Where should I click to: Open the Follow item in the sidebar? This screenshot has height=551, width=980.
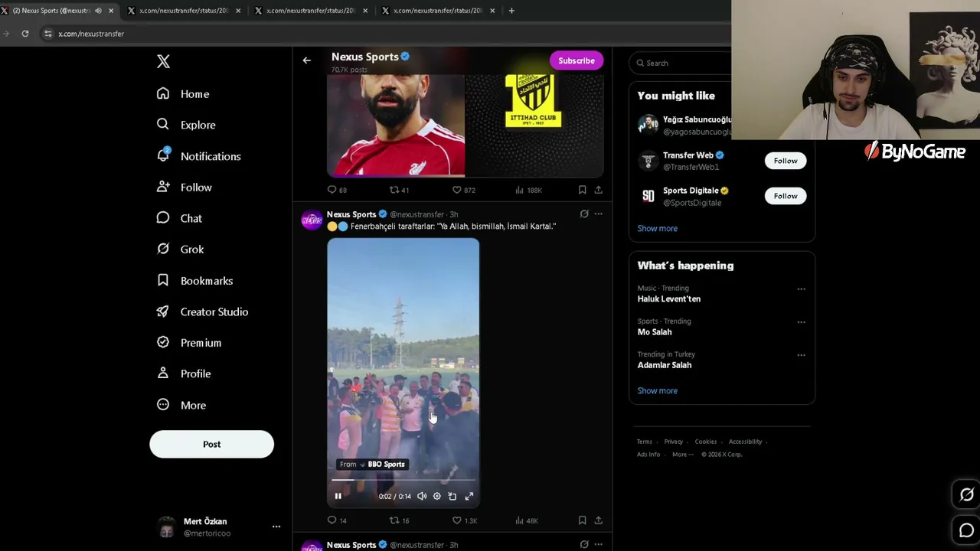184,187
